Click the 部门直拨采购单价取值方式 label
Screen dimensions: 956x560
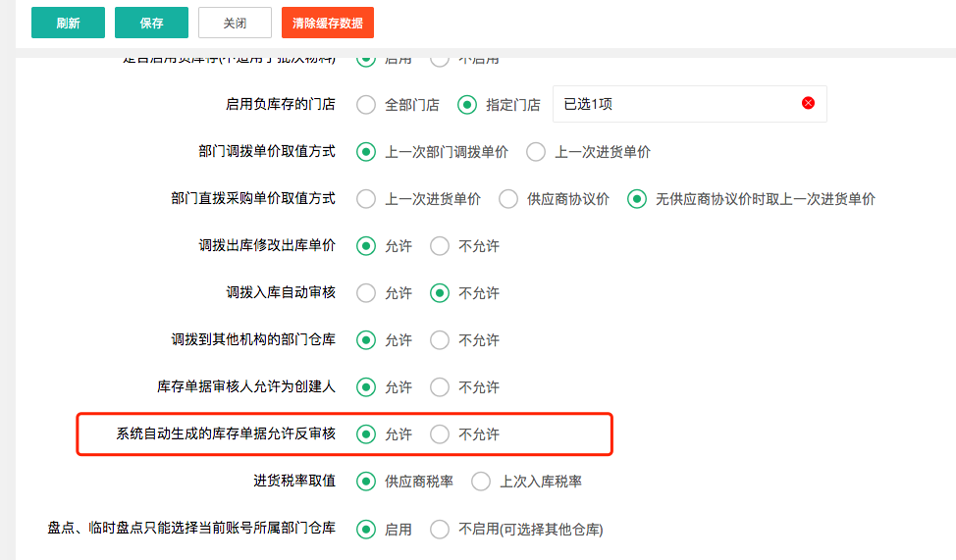point(253,198)
